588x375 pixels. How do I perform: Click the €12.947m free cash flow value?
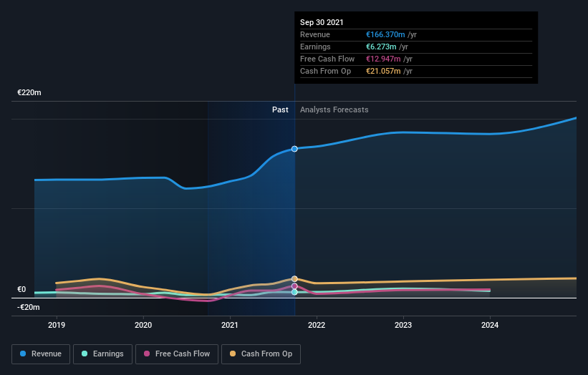click(383, 59)
